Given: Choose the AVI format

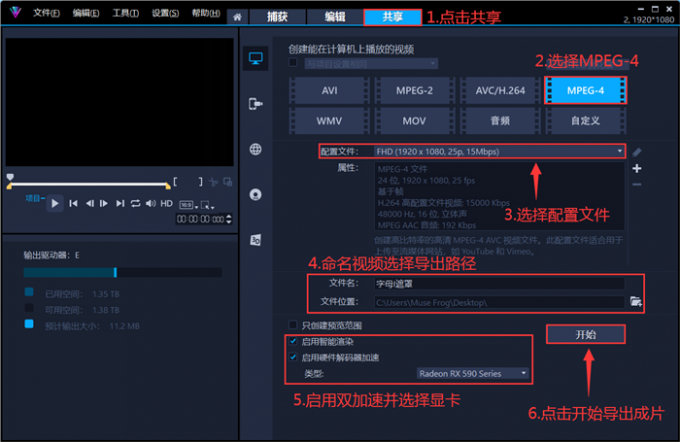Looking at the screenshot, I should [x=330, y=90].
